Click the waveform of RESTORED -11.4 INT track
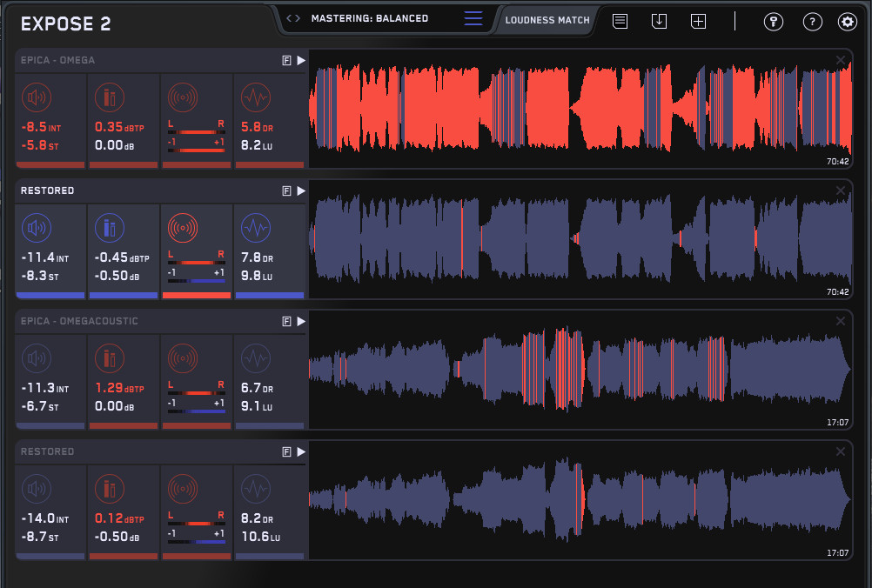 [580, 239]
